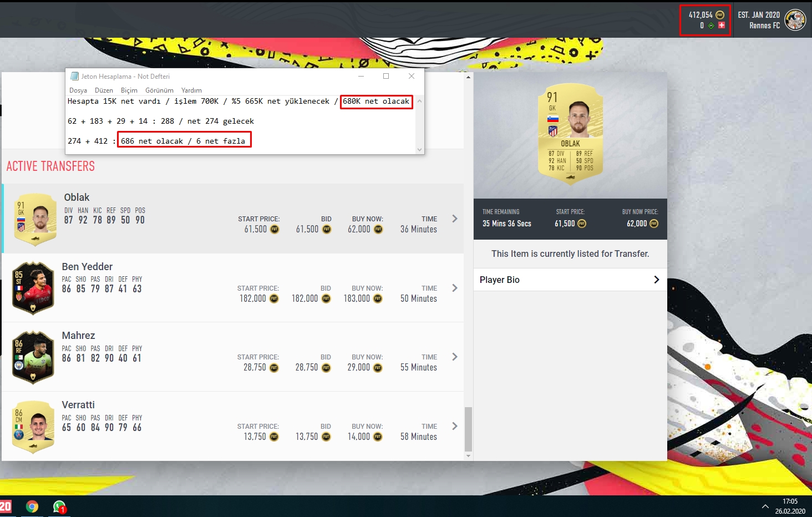Click the Rennes FC club badge
This screenshot has height=517, width=812.
pos(795,20)
